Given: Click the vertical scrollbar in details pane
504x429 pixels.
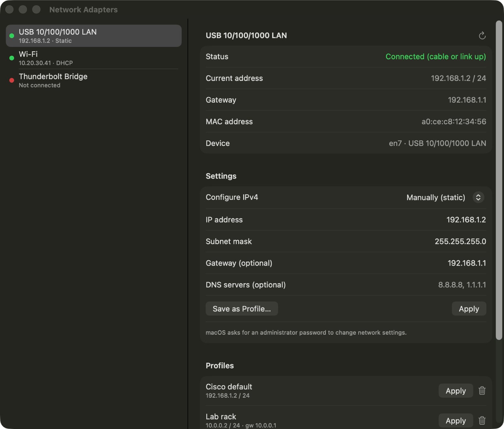Looking at the screenshot, I should 499,180.
